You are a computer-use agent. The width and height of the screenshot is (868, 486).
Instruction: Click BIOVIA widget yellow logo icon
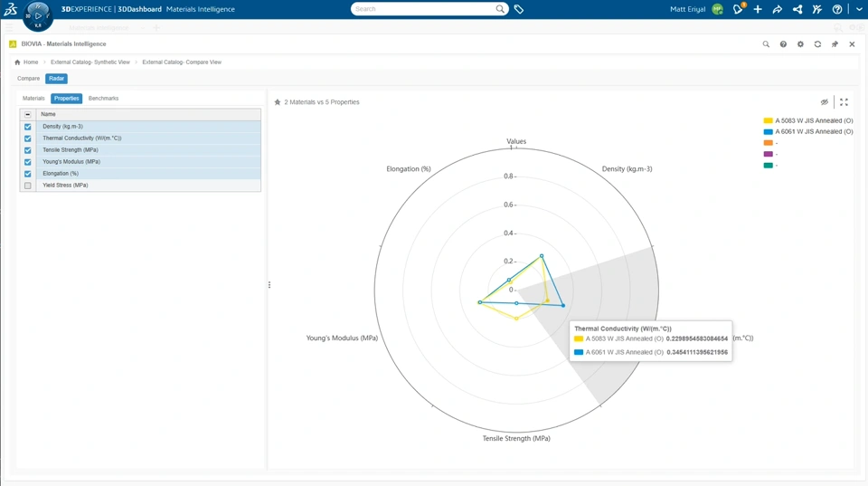pos(13,43)
